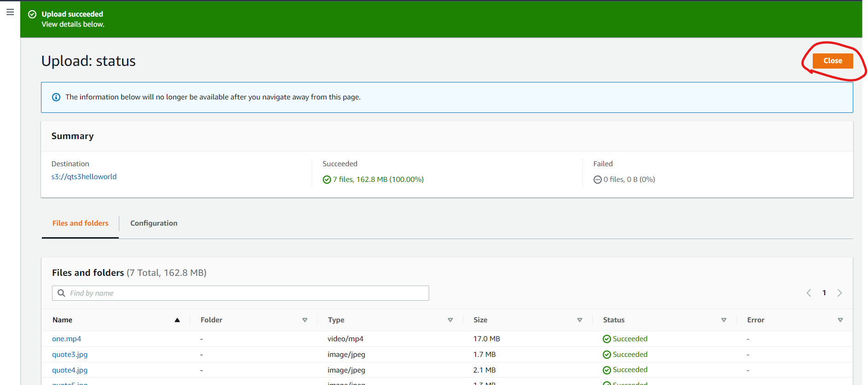Click the video/mp4 type cell
This screenshot has width=868, height=385.
[x=345, y=339]
